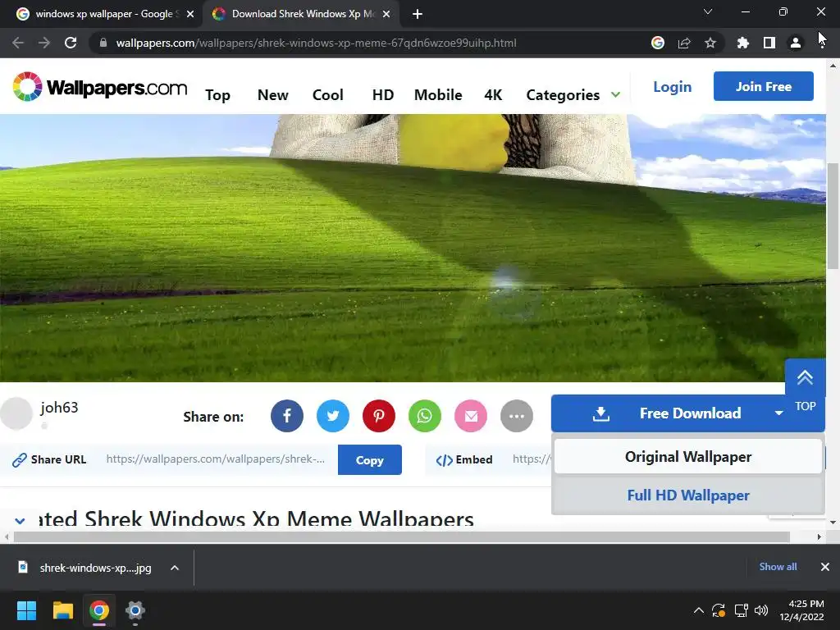Share this page from address bar
This screenshot has height=630, width=840.
click(x=684, y=43)
